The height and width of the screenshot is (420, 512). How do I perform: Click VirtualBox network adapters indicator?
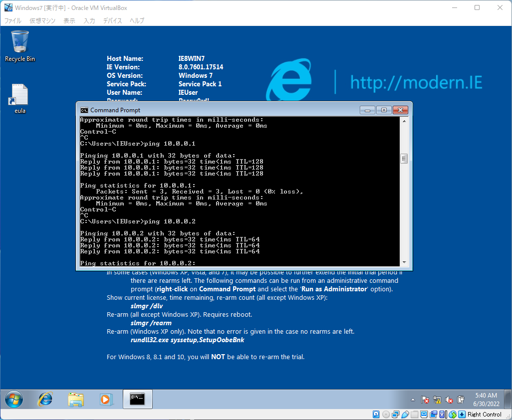click(x=395, y=414)
